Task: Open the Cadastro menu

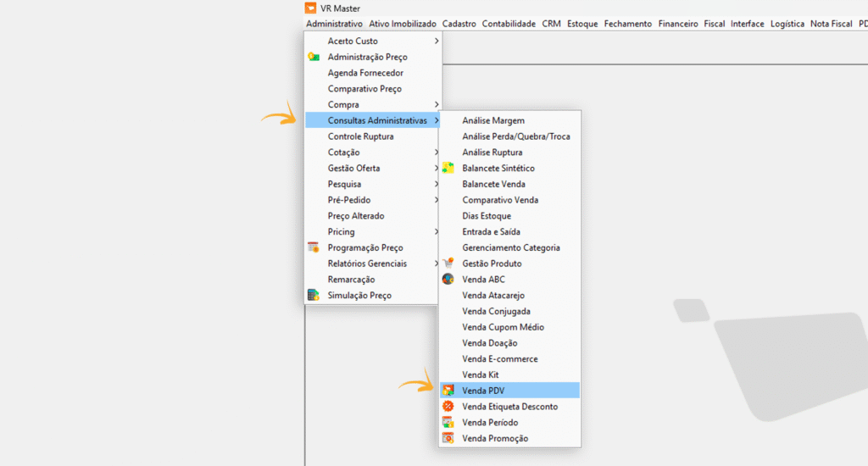Action: point(459,24)
